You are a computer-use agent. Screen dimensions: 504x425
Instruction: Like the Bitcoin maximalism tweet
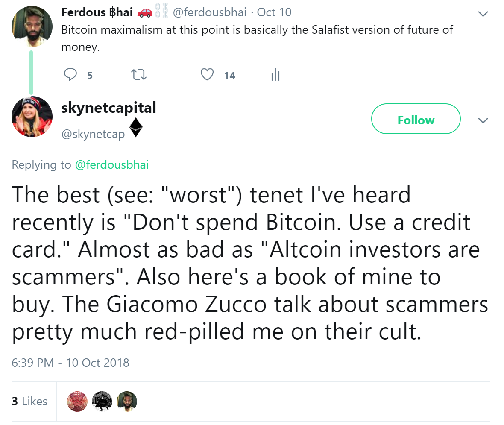(x=207, y=75)
